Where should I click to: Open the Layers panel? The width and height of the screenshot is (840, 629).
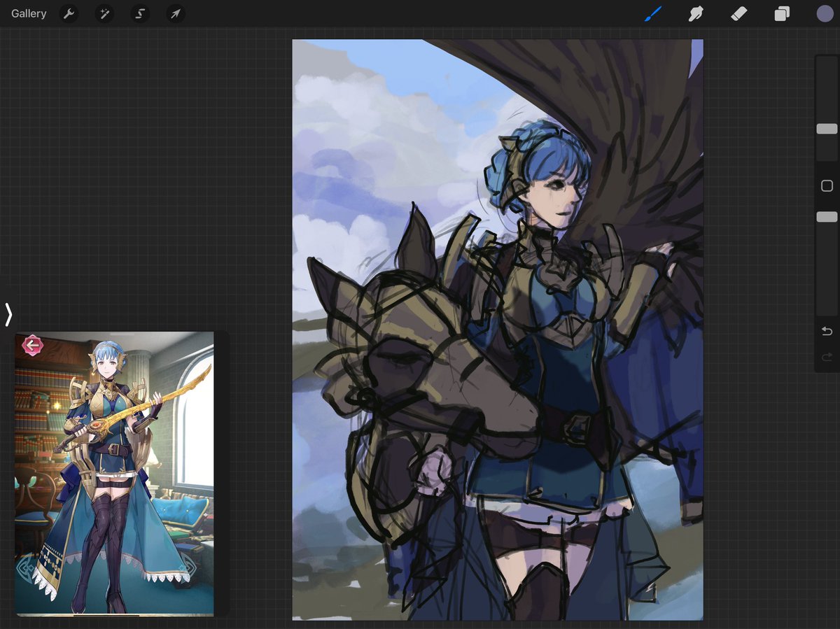pyautogui.click(x=782, y=14)
